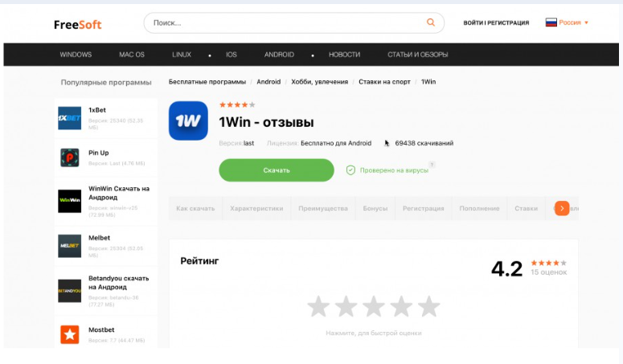Open the 1Win app icon

[188, 121]
